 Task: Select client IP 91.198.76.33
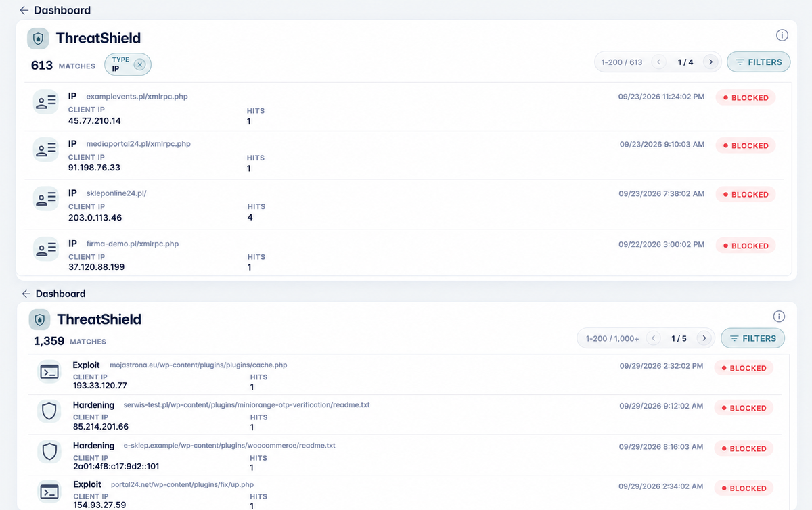[x=94, y=168]
